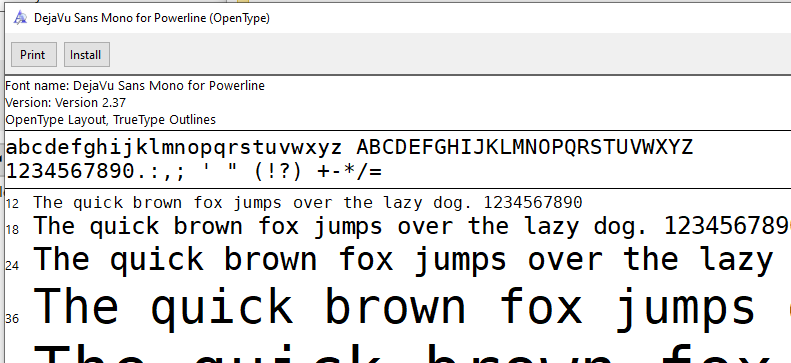Click the window title 'DejaVu Sans Mono for Powerline (OpenType)'
Screen dimensions: 791x363
(x=152, y=18)
